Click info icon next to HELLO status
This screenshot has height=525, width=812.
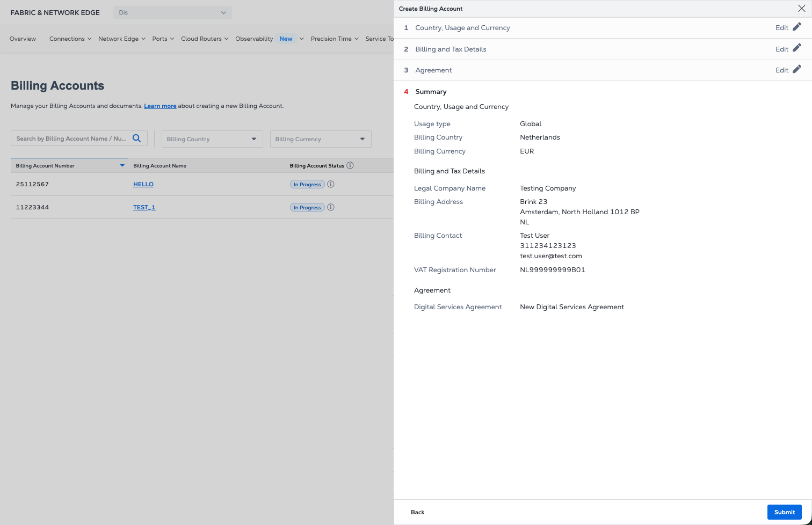coord(331,184)
